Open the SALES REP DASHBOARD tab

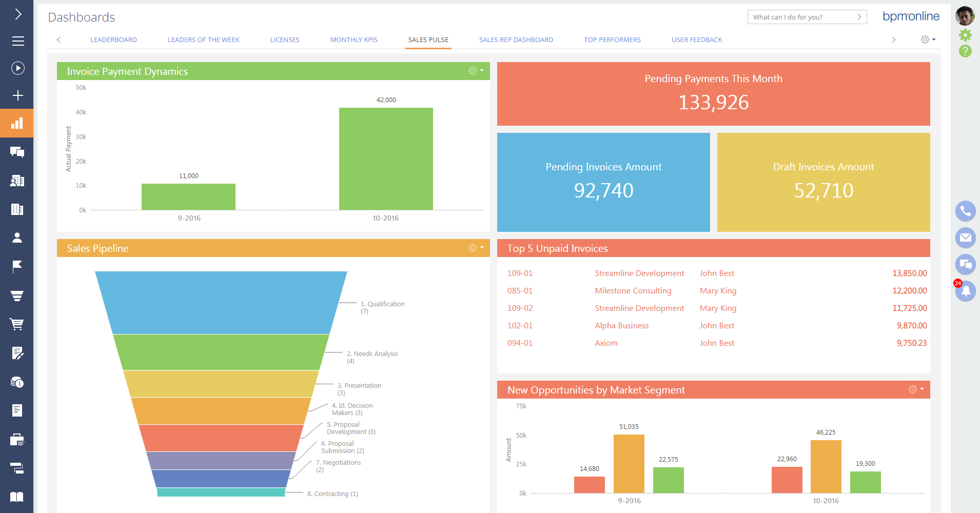click(516, 40)
